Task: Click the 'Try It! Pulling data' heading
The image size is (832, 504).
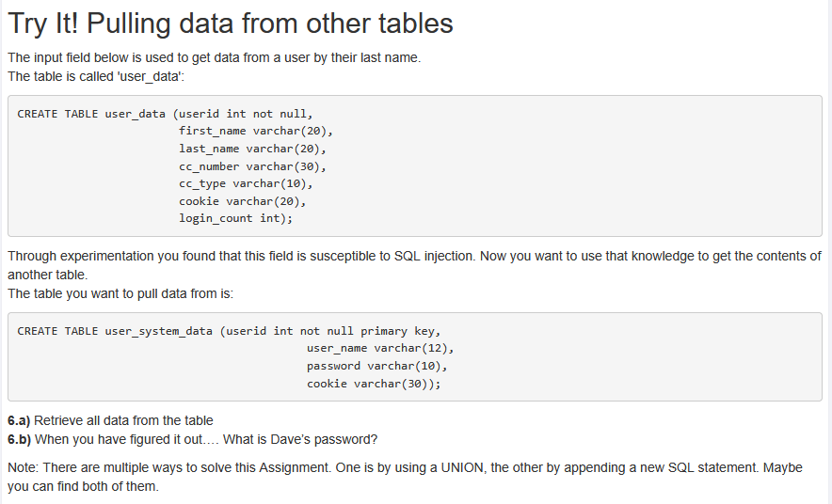Action: (231, 24)
